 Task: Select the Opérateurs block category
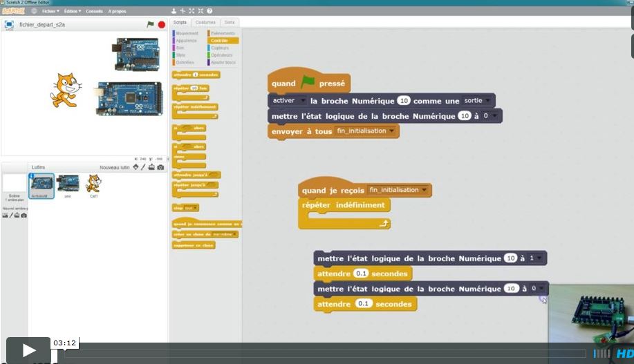(x=221, y=55)
